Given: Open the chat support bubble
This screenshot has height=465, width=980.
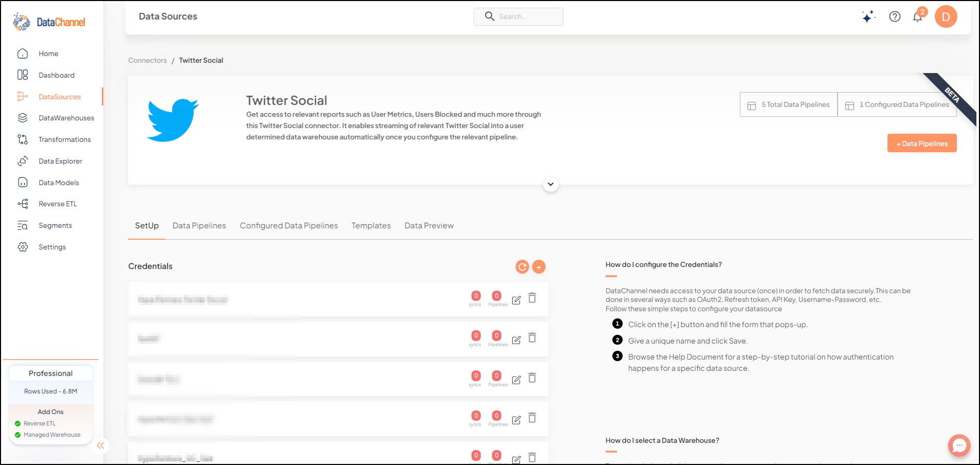Looking at the screenshot, I should tap(959, 445).
